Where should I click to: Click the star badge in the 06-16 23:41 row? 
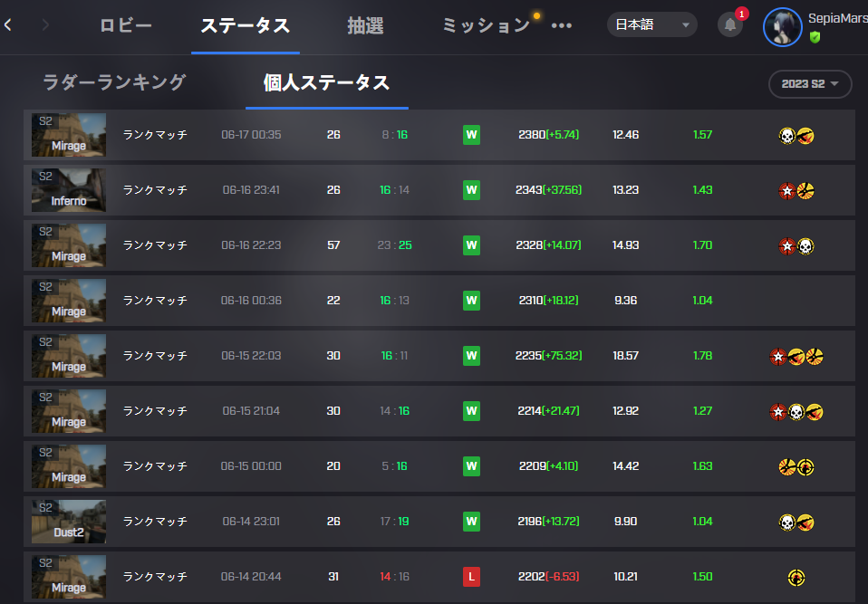(787, 191)
